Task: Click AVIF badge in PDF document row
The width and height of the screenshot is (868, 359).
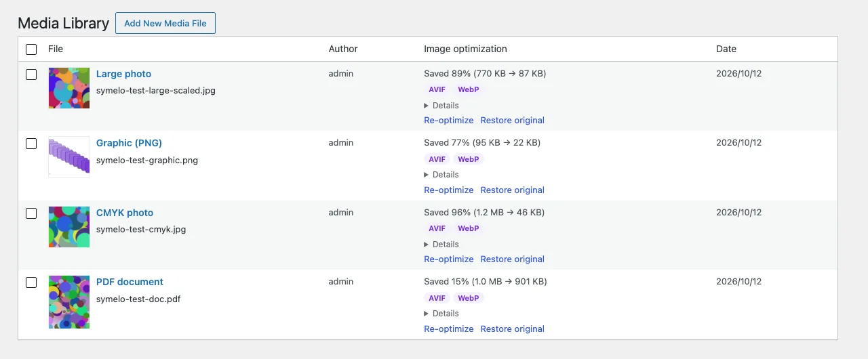Action: tap(437, 299)
